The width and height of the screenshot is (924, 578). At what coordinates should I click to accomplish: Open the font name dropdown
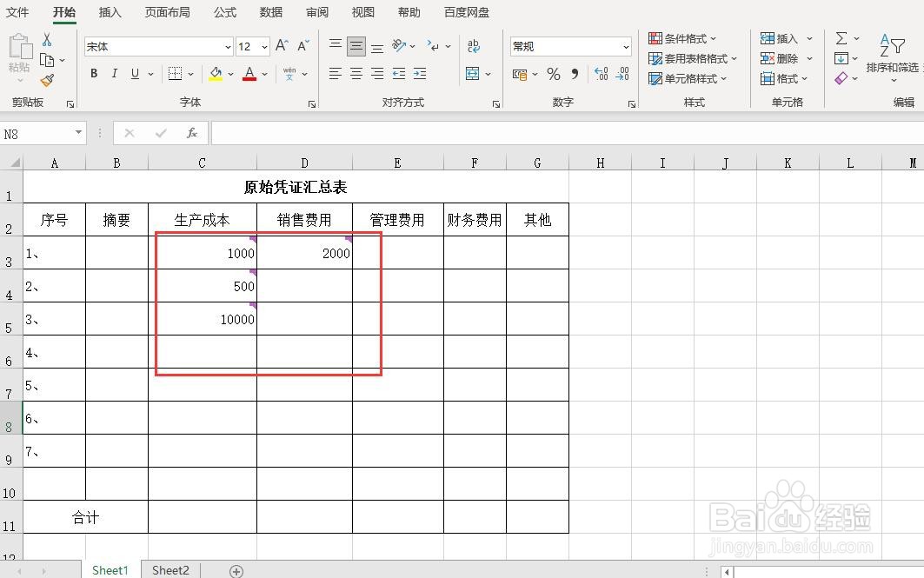coord(228,47)
